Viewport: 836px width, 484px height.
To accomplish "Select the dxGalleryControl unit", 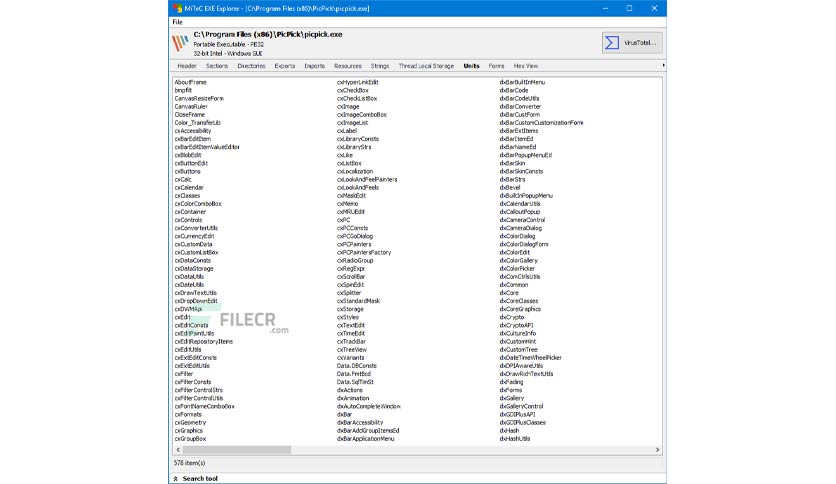I will (521, 406).
